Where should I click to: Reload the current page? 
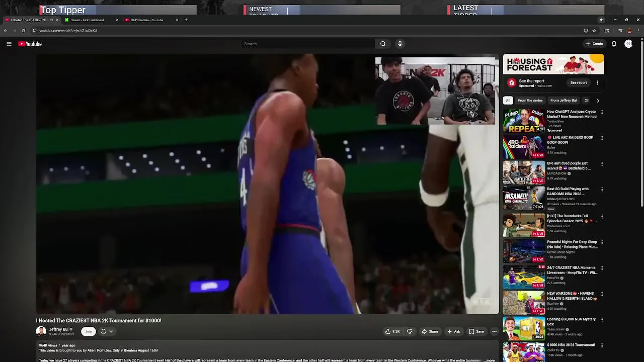click(23, 31)
